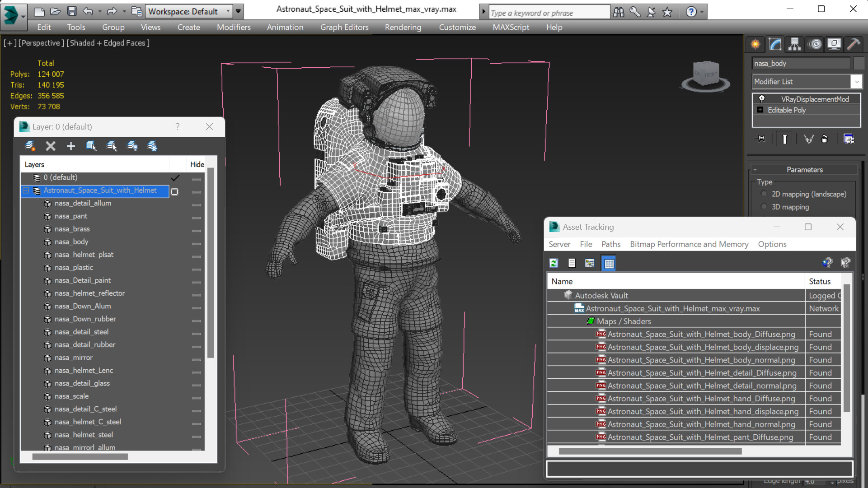Toggle Hide for the 0 (default) layer
Screen dimensions: 868x488
pos(196,179)
